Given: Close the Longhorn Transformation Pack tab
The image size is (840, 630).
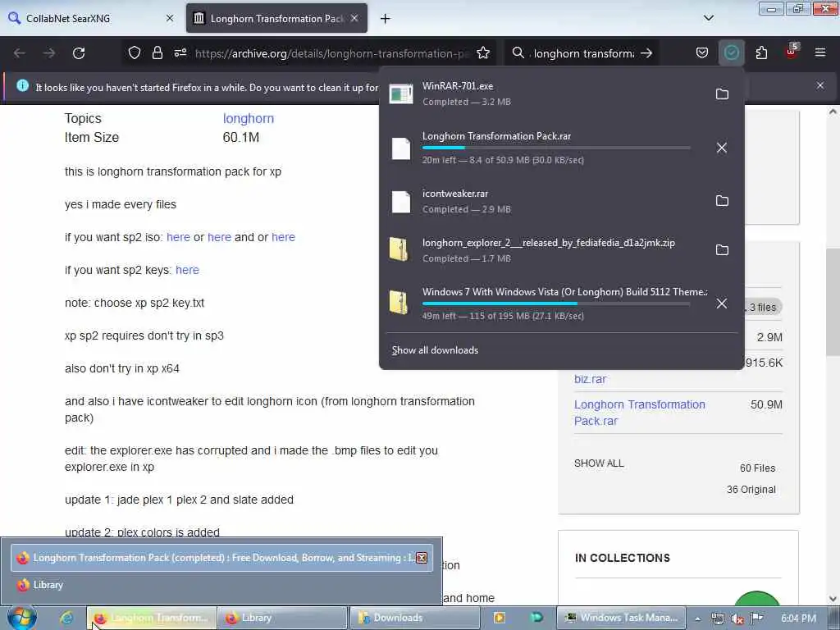Looking at the screenshot, I should [x=354, y=18].
